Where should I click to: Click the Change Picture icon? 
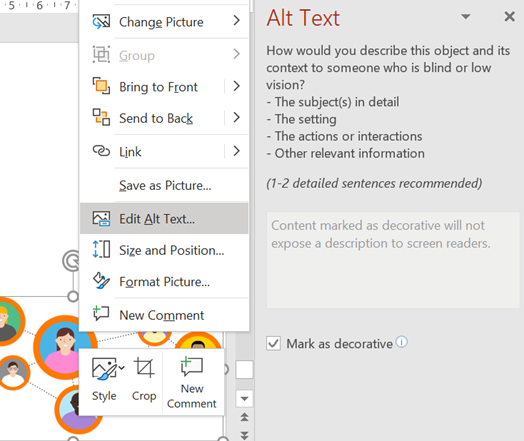(x=101, y=21)
